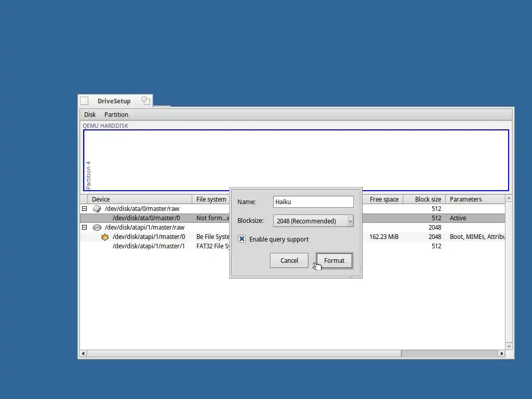Viewport: 532px width, 399px height.
Task: Click the Block size column header
Action: pyautogui.click(x=424, y=199)
